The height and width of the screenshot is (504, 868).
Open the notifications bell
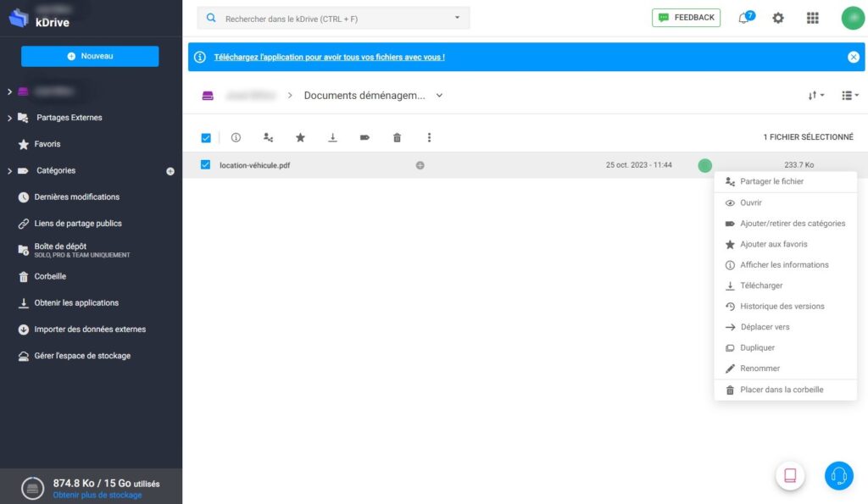[x=744, y=19]
